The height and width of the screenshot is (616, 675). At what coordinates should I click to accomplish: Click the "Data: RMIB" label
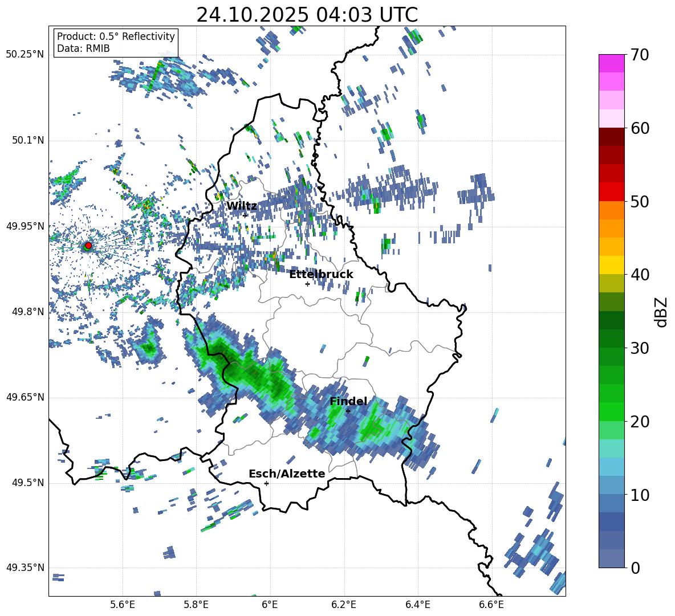coord(83,48)
